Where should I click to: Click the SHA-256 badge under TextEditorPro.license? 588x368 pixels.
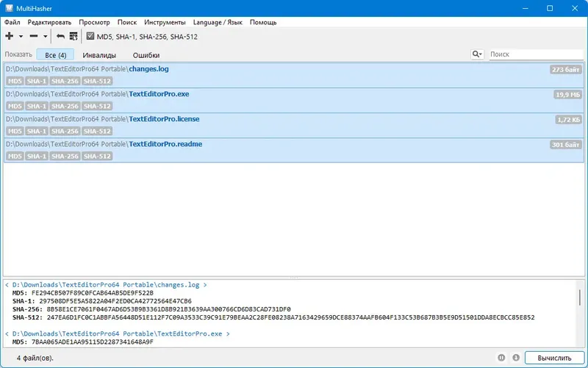(x=65, y=131)
